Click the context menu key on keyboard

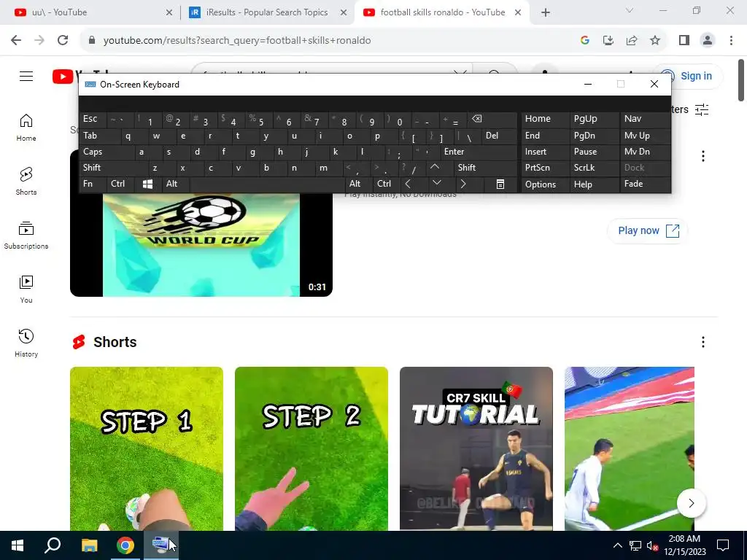coord(500,184)
